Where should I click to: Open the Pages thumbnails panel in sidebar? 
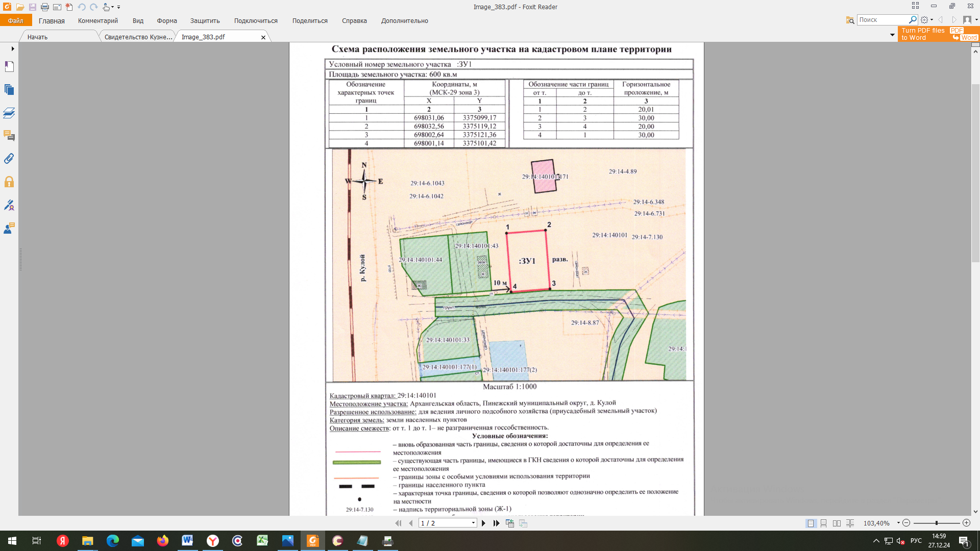[9, 90]
